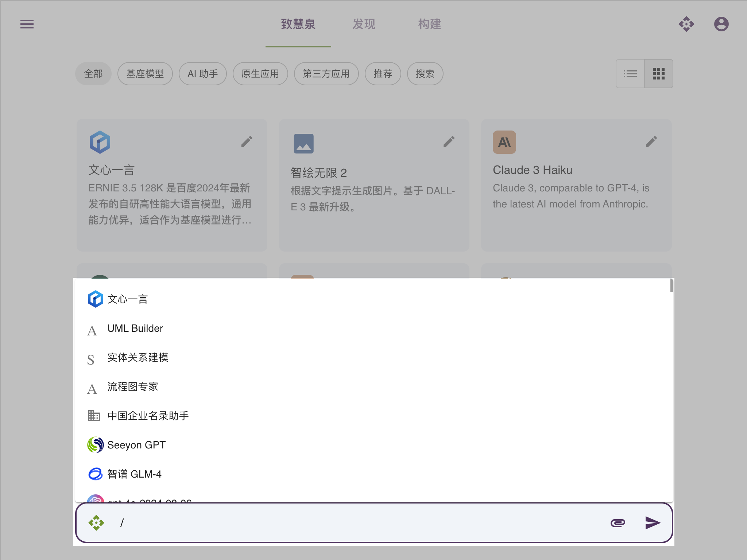This screenshot has width=747, height=560.
Task: Switch to the 构建 tab
Action: tap(430, 24)
